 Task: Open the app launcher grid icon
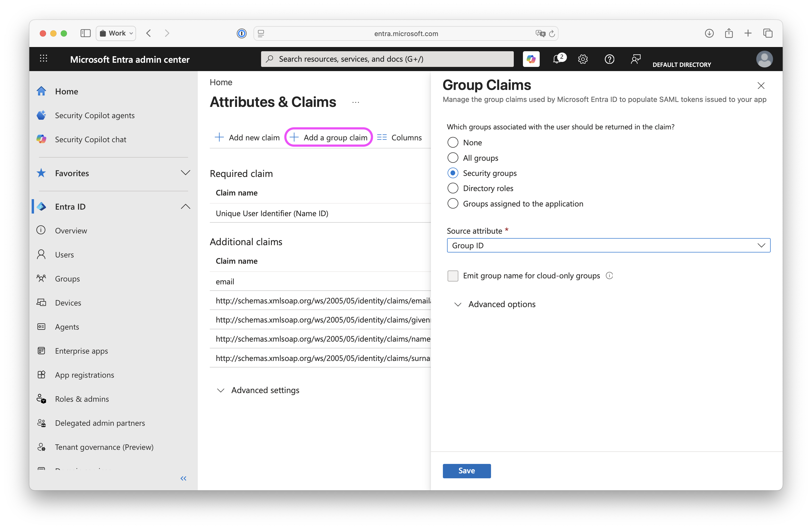tap(43, 59)
